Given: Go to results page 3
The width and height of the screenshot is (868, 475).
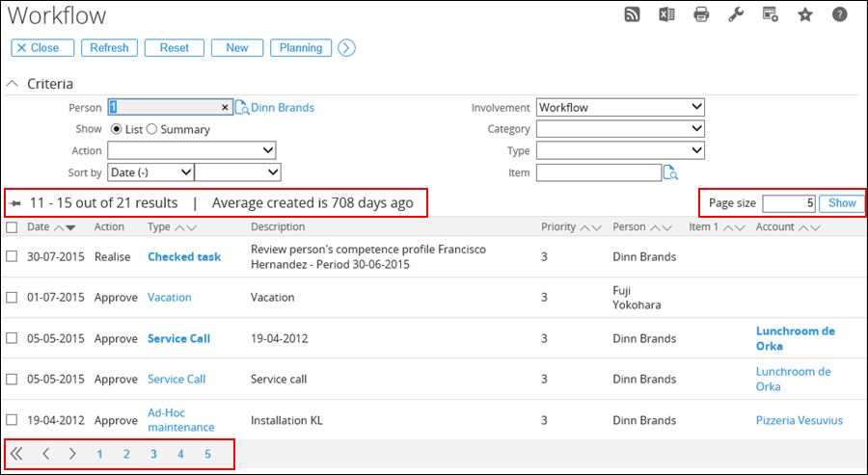Looking at the screenshot, I should tap(153, 454).
